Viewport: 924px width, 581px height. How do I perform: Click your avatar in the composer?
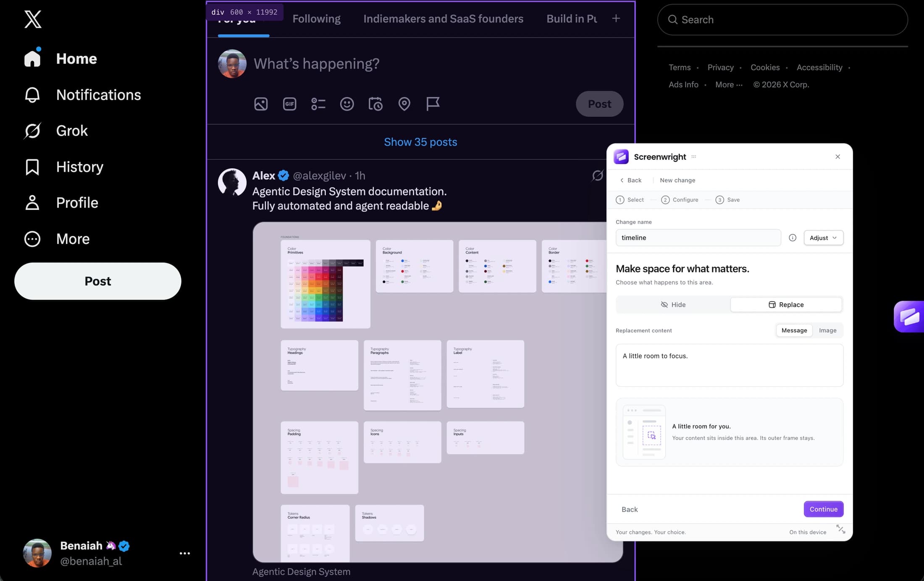point(232,64)
